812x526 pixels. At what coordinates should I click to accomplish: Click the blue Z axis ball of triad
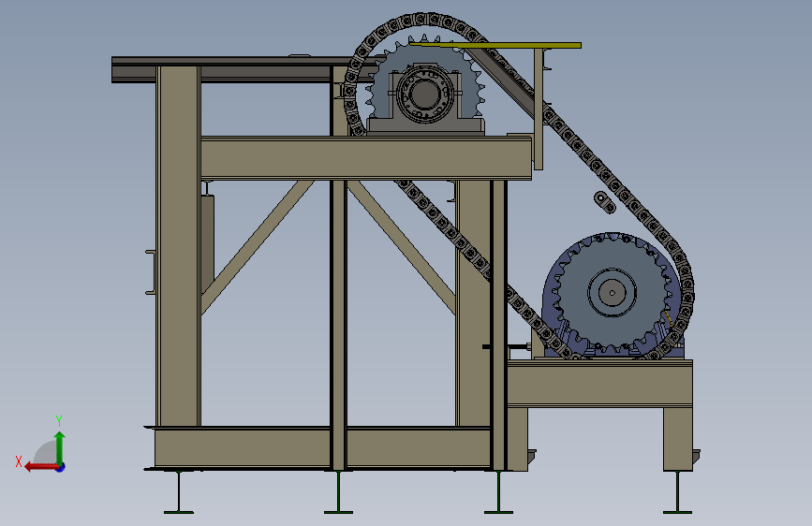[x=61, y=467]
